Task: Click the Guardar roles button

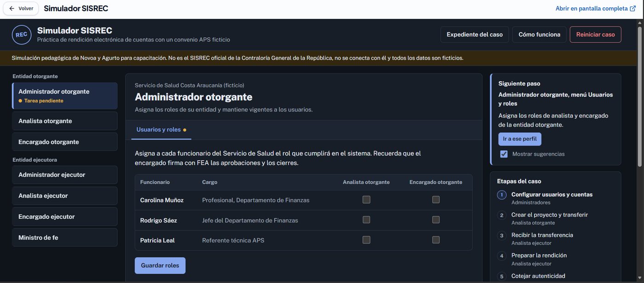Action: point(160,266)
